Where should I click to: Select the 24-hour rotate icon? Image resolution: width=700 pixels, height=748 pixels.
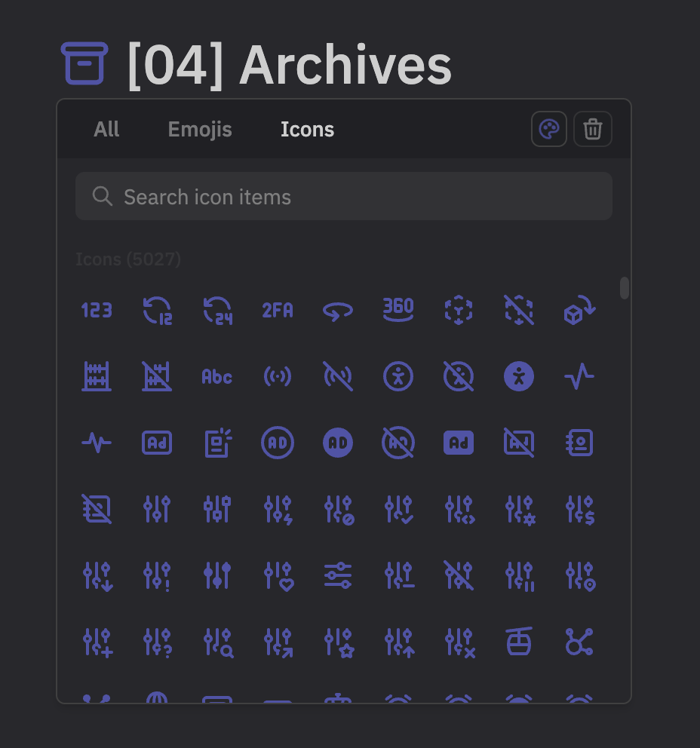(x=217, y=309)
